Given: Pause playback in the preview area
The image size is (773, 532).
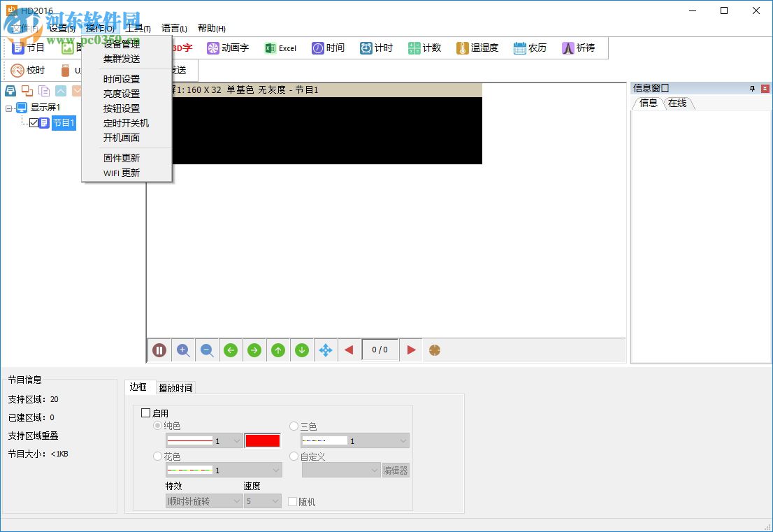Looking at the screenshot, I should pos(159,350).
